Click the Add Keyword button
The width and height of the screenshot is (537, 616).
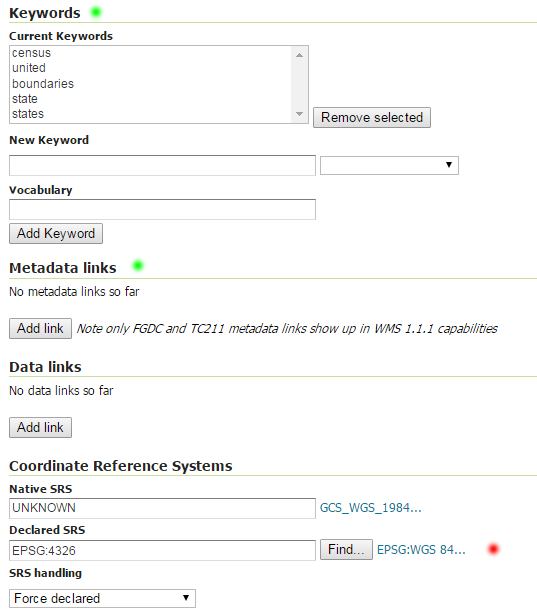tap(56, 234)
